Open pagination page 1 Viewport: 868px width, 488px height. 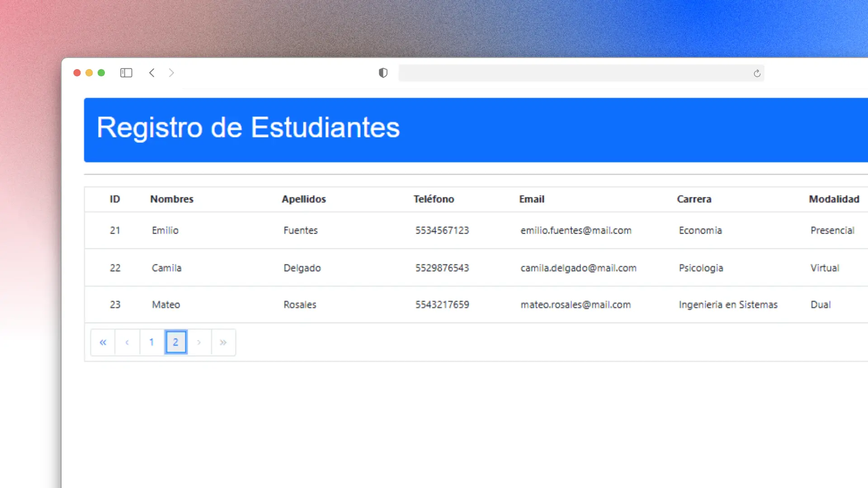pyautogui.click(x=151, y=342)
